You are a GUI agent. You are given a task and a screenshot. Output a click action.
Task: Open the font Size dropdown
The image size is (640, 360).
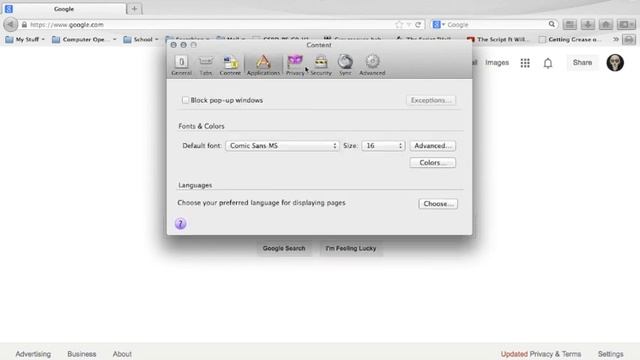[383, 146]
